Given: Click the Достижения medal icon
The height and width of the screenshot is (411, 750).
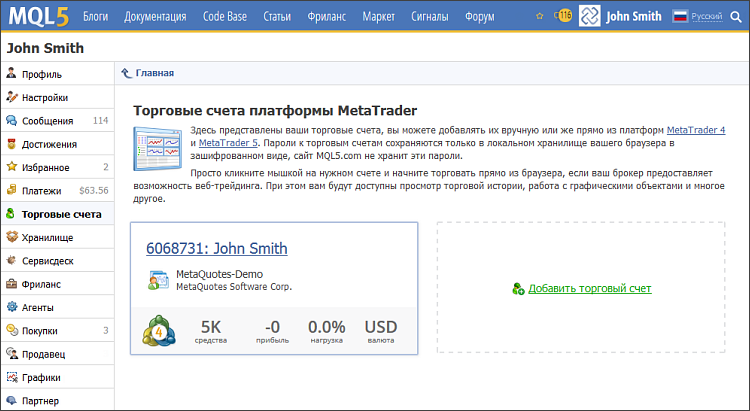Looking at the screenshot, I should click(11, 144).
